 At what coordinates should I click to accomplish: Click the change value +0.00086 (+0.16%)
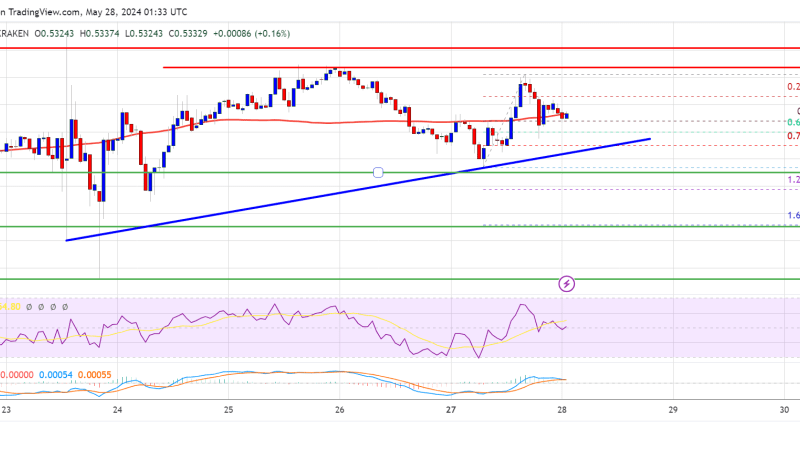coord(252,34)
